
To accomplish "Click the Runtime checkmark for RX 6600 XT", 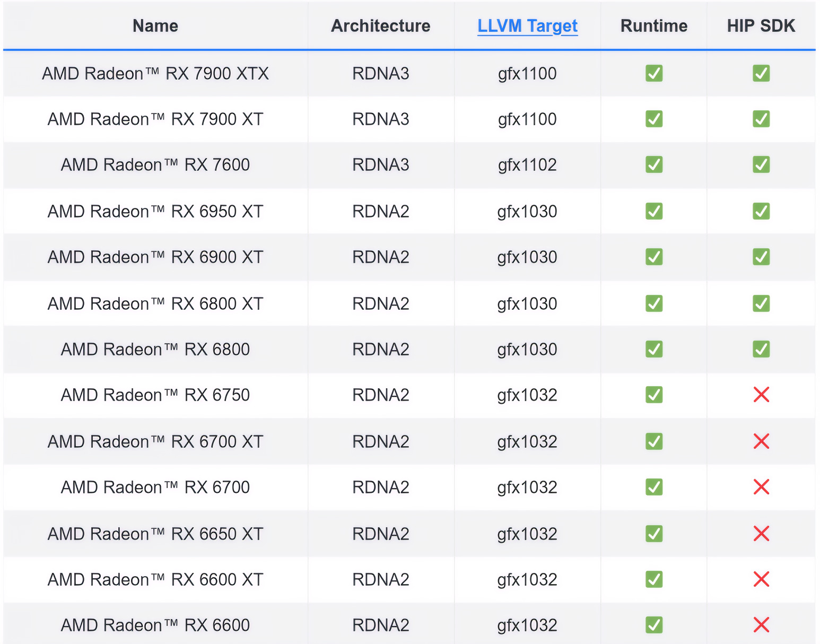I will point(654,579).
